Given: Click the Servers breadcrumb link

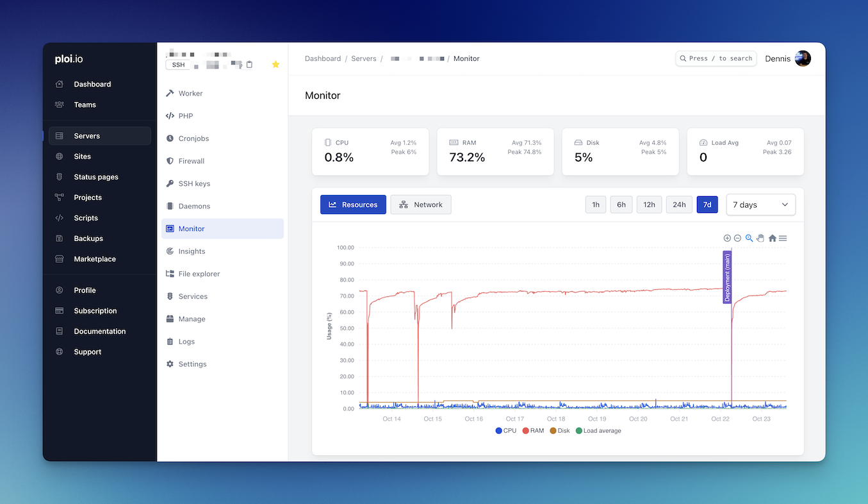Looking at the screenshot, I should pyautogui.click(x=363, y=58).
